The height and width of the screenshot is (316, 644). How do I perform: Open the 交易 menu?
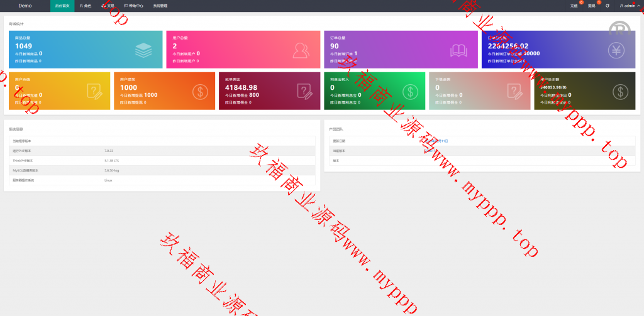pos(108,6)
